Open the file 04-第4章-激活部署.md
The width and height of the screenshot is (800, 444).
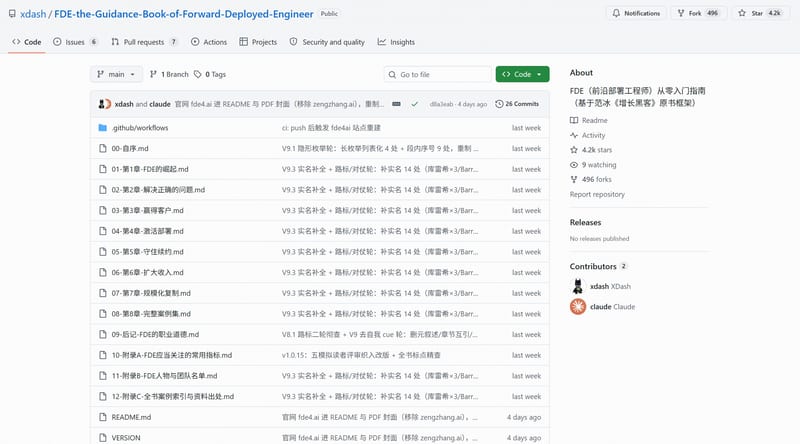pos(147,231)
